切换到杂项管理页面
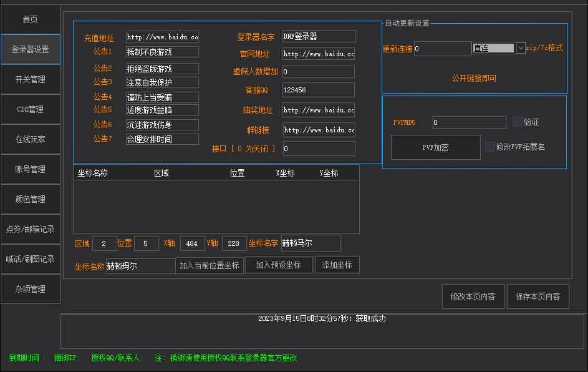This screenshot has width=588, height=372. pos(30,289)
